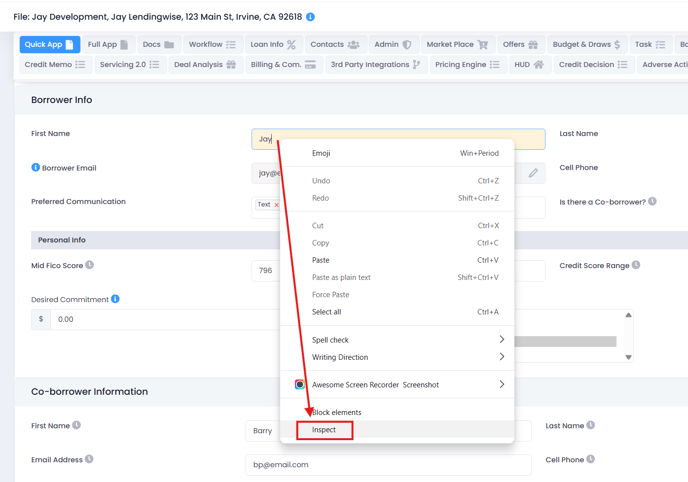Choose Force Paste in the context menu
The height and width of the screenshot is (482, 688).
point(397,295)
